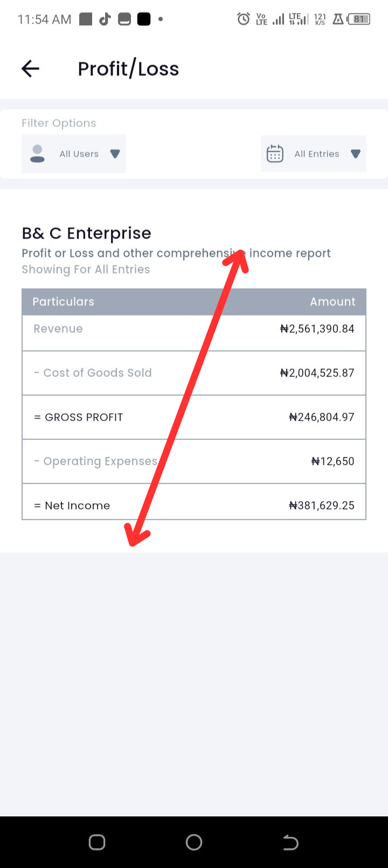Open the All Entries date dropdown
This screenshot has width=388, height=868.
click(314, 153)
